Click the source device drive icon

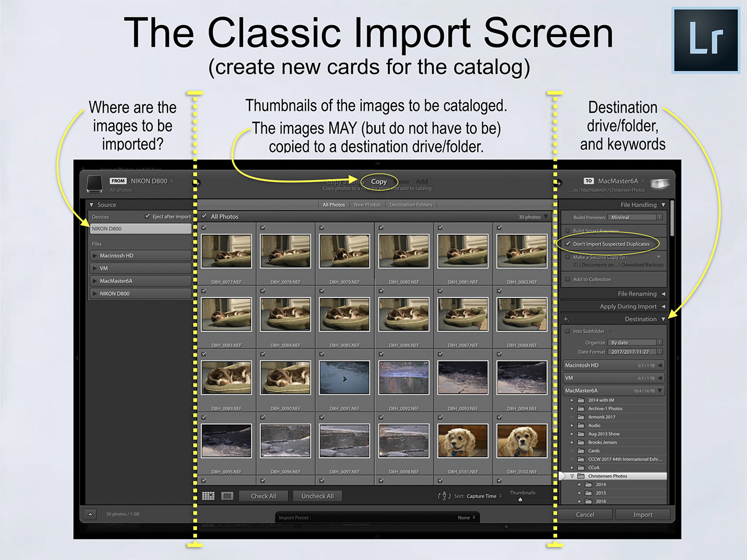(x=94, y=184)
